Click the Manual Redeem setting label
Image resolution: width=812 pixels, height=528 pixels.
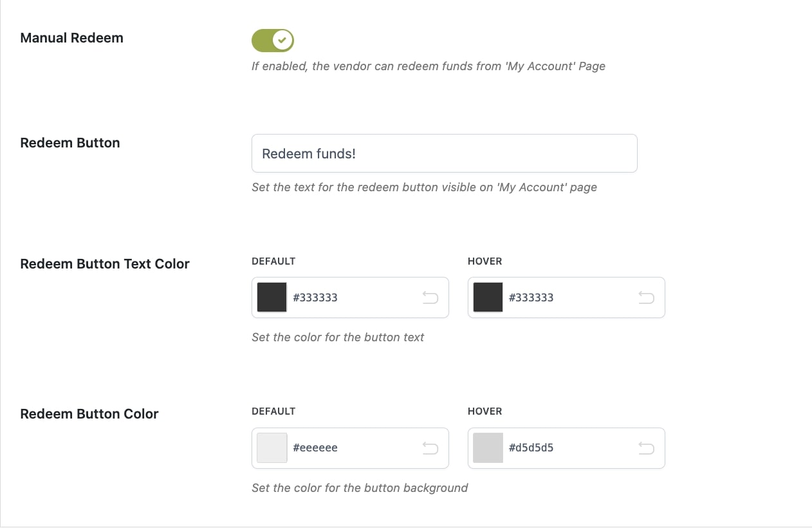(x=71, y=38)
